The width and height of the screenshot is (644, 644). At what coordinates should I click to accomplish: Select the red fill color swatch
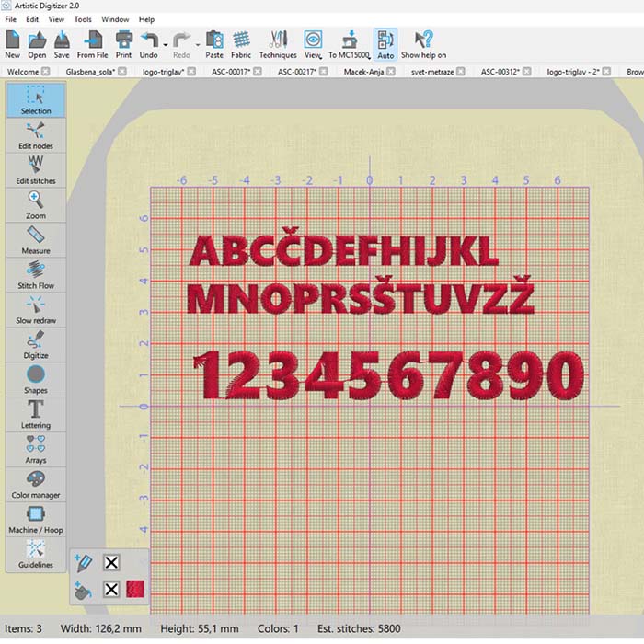[x=136, y=590]
